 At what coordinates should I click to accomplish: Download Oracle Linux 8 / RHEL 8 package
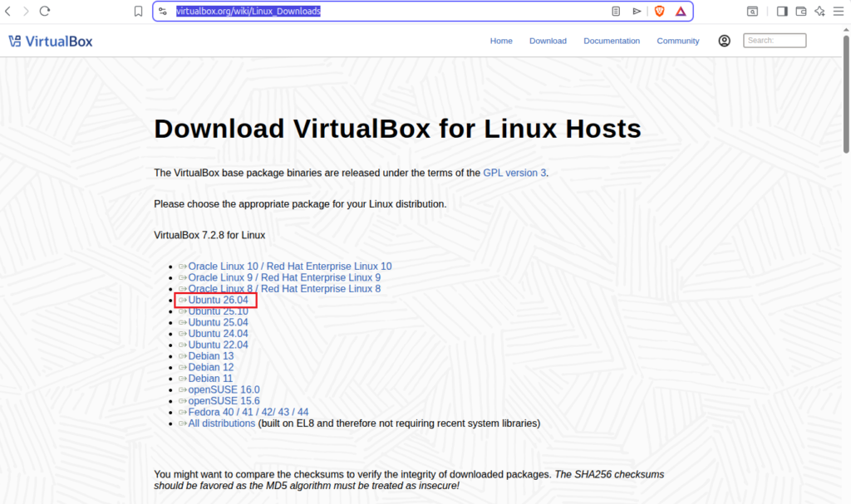pos(284,289)
